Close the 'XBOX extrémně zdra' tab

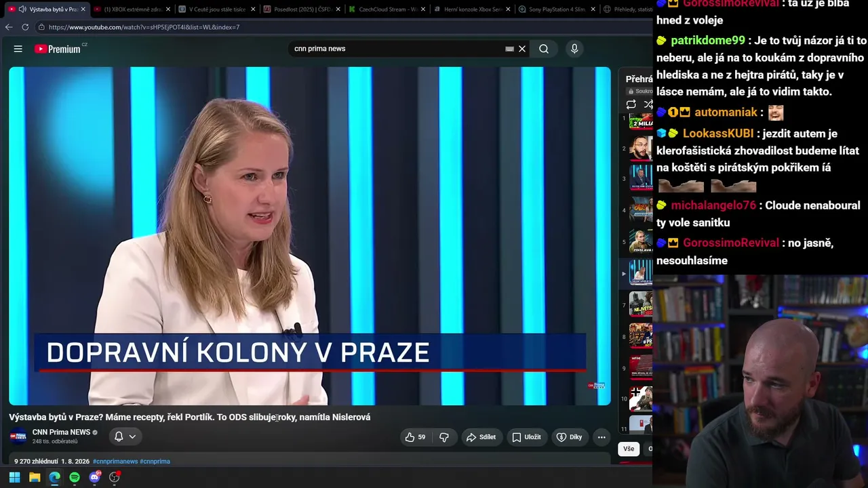pos(168,9)
